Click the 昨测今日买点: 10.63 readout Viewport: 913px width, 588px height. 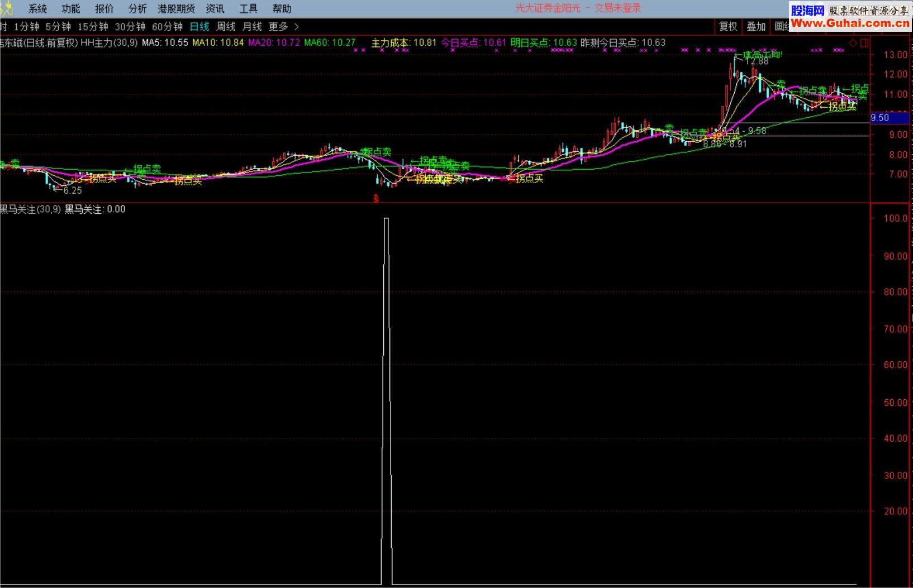(x=623, y=42)
